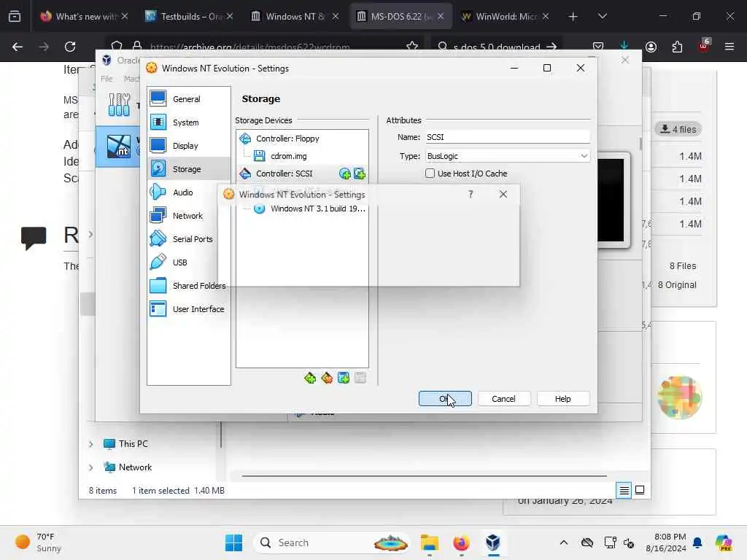
Task: Open the User Interface settings category
Action: 189,309
